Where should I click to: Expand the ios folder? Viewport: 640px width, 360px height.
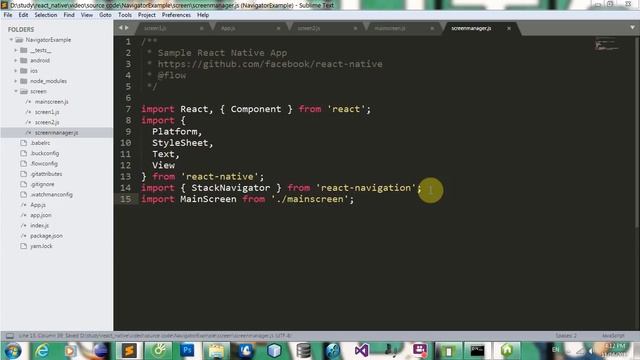click(x=16, y=71)
